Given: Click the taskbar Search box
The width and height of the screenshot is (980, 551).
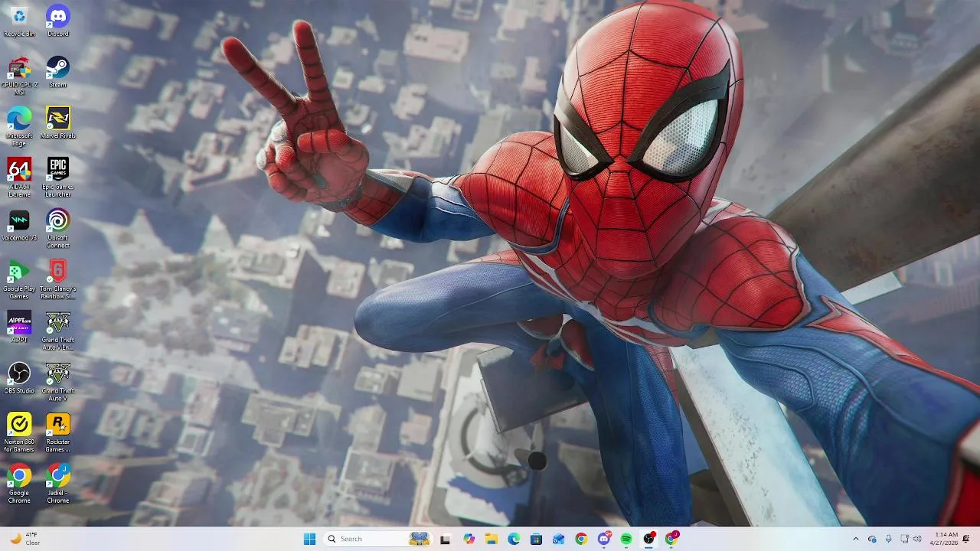Looking at the screenshot, I should click(x=377, y=539).
